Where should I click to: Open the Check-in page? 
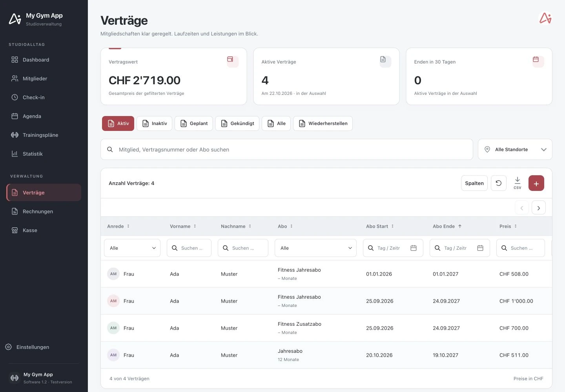[x=44, y=97]
